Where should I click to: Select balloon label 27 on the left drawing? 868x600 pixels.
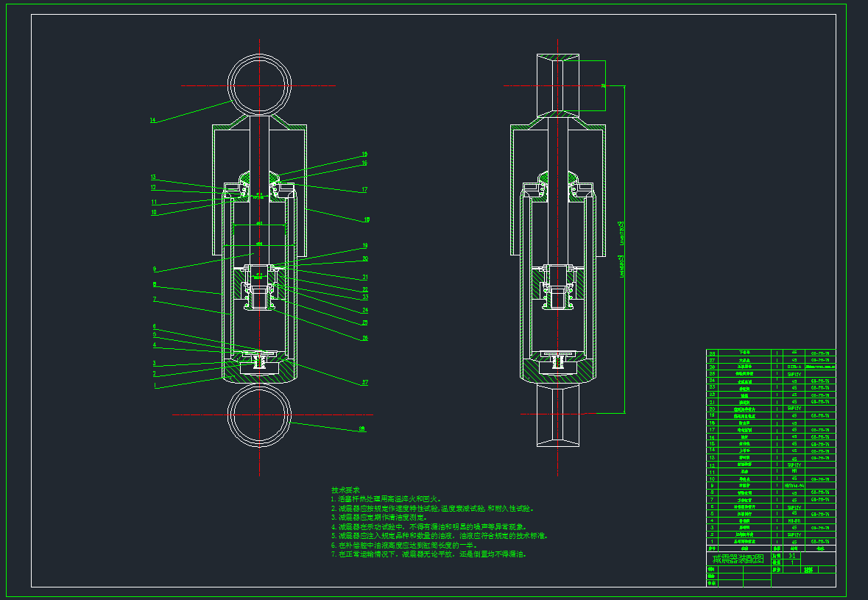coord(365,383)
